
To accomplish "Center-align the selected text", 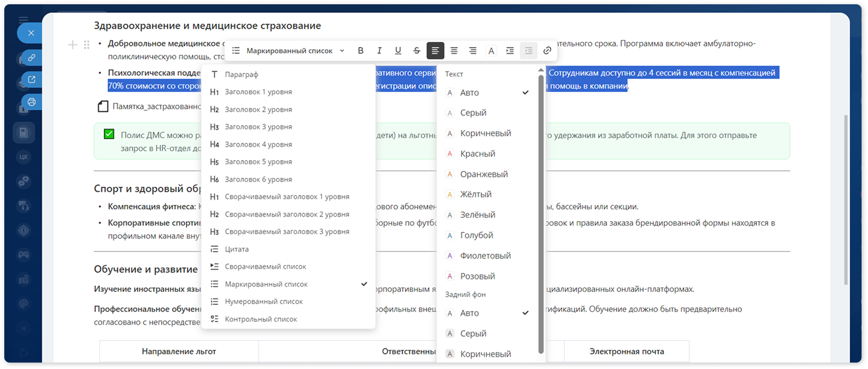I will pyautogui.click(x=454, y=50).
